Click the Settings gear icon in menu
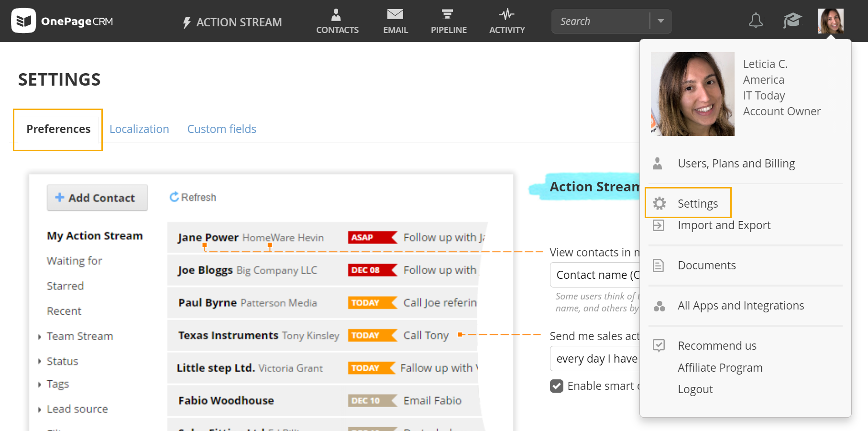The image size is (868, 431). coord(659,203)
